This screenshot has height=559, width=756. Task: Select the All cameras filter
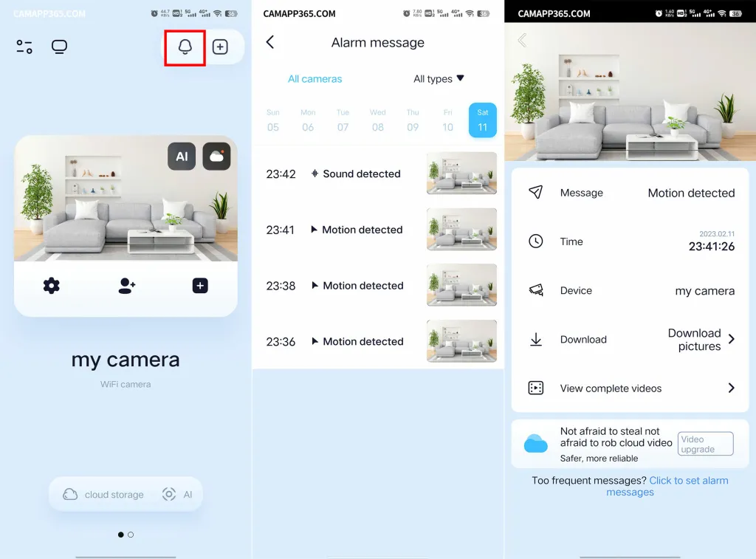click(315, 79)
